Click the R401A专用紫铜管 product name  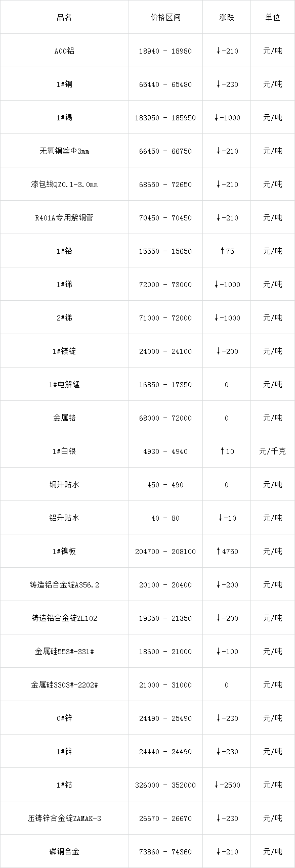tap(64, 218)
